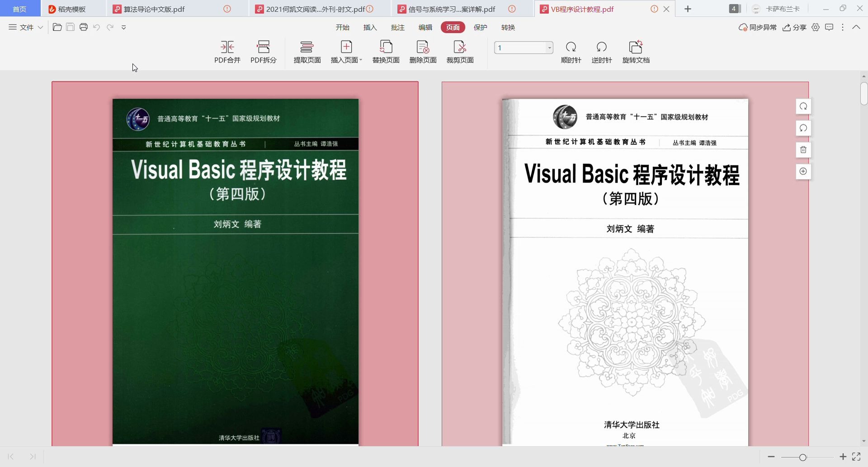
Task: Click the counterclockwise rotate icon beside page two
Action: (803, 128)
